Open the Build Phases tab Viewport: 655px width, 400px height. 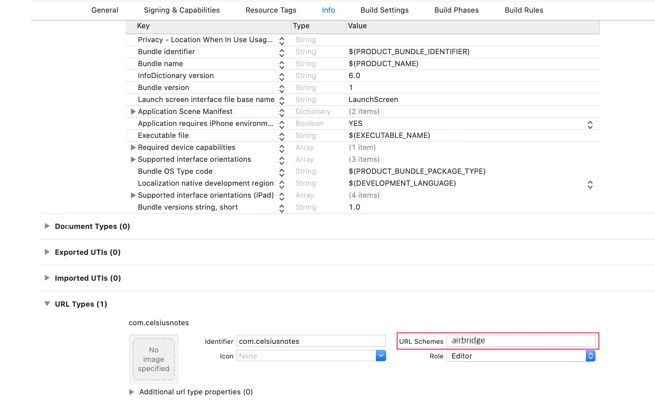coord(456,10)
